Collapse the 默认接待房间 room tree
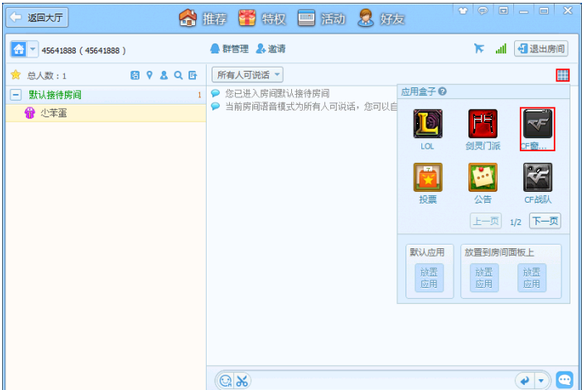 pos(16,95)
